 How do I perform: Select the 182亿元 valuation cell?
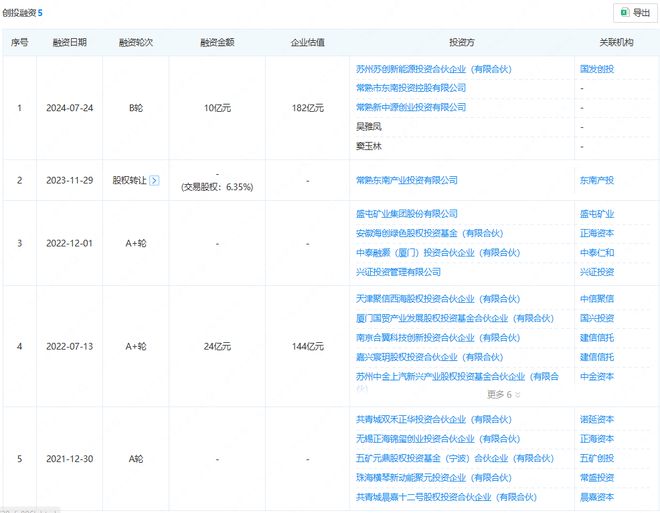click(x=308, y=108)
